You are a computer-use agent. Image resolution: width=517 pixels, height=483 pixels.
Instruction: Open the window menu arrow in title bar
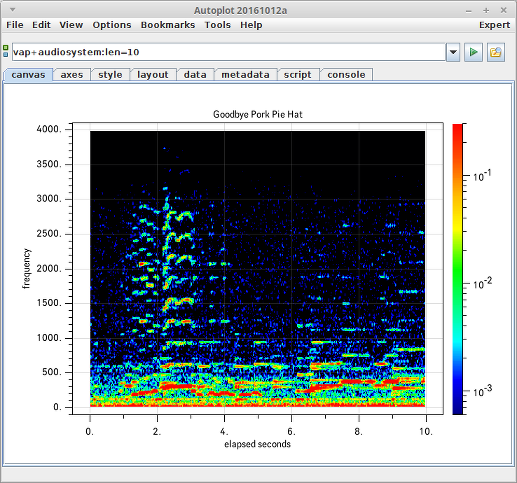pyautogui.click(x=13, y=10)
